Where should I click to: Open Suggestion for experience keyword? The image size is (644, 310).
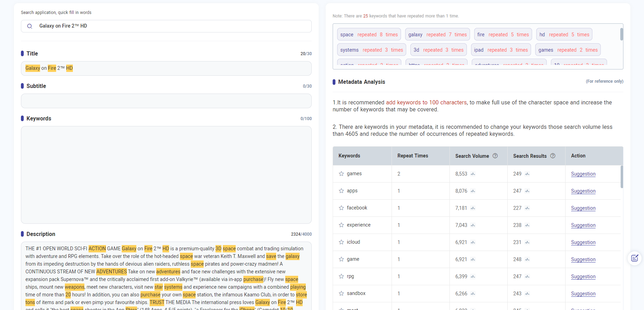pos(583,225)
